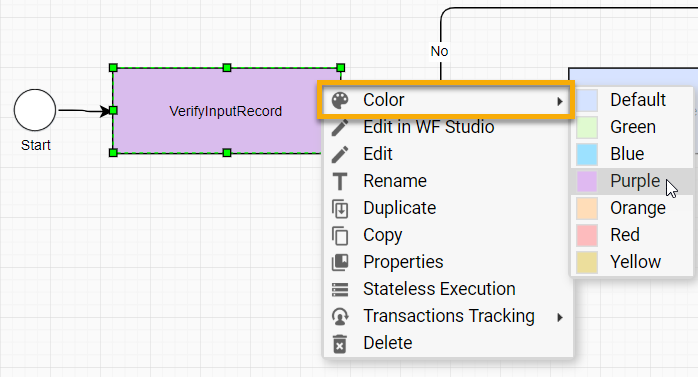Click the Start label text

[x=36, y=145]
